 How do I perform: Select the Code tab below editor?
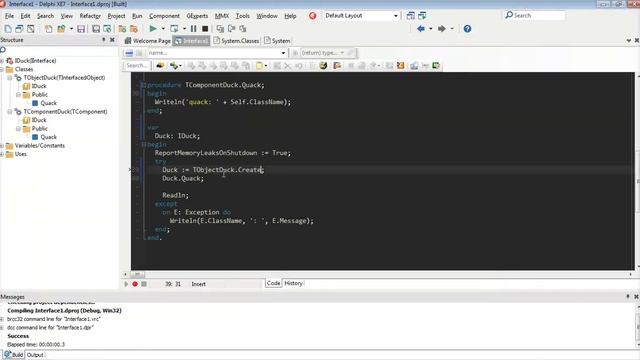point(273,283)
